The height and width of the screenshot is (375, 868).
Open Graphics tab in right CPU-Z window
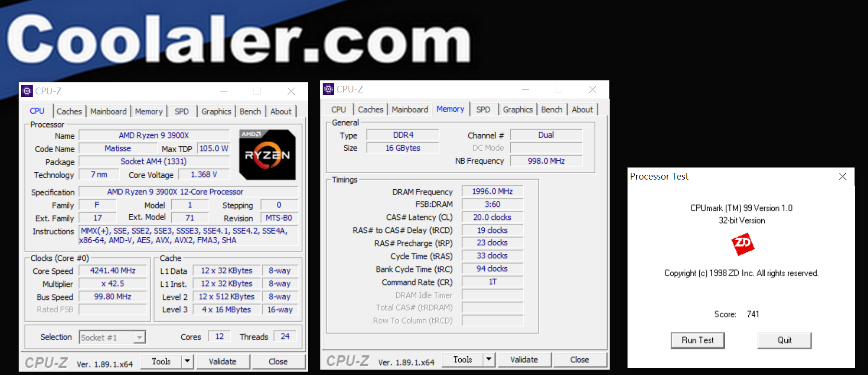[518, 109]
